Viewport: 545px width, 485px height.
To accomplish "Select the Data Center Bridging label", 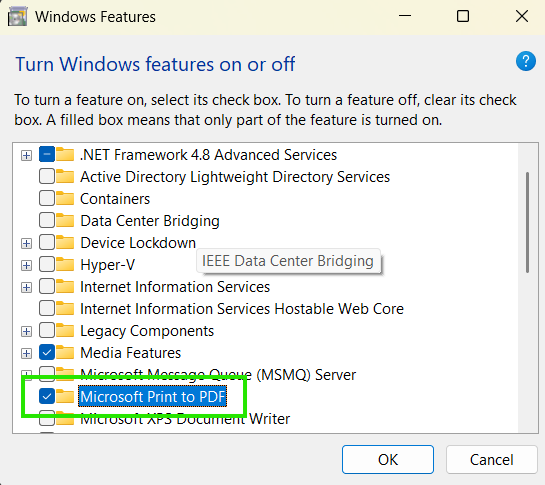I will tap(150, 221).
